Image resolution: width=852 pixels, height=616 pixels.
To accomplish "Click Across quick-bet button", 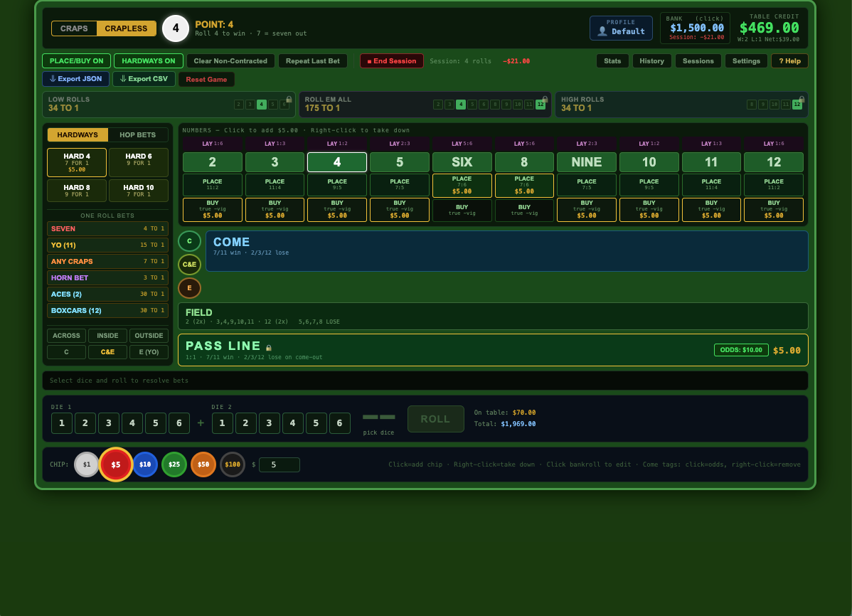I will pyautogui.click(x=66, y=336).
